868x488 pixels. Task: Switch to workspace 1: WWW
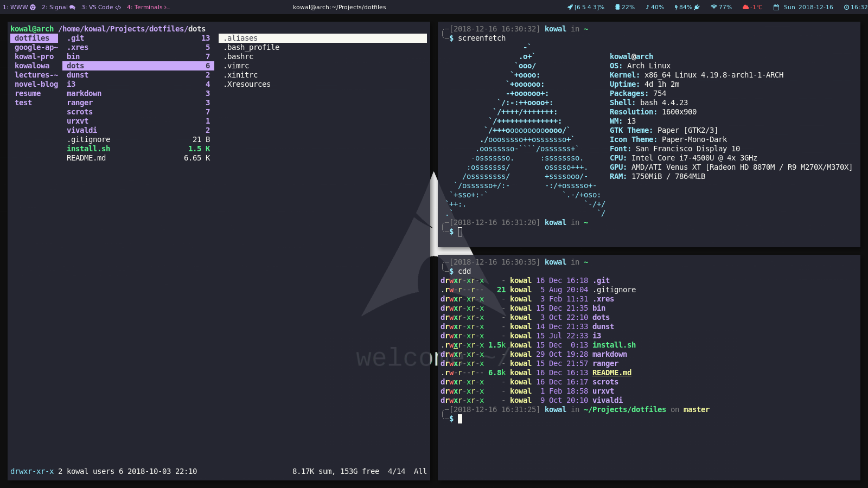point(19,7)
